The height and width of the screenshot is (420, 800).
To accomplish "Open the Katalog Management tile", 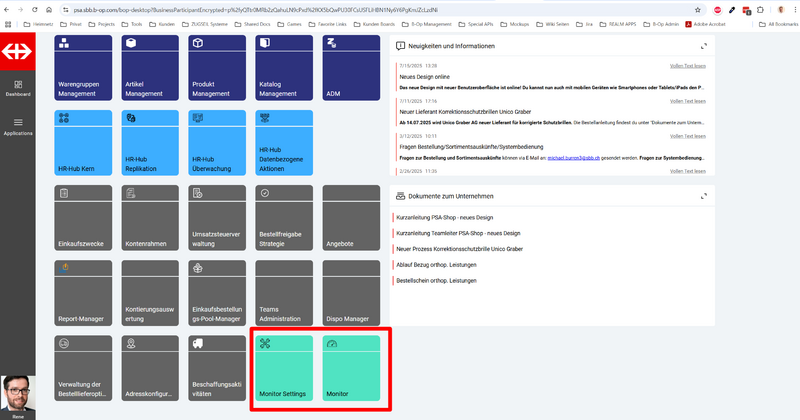I will point(283,67).
